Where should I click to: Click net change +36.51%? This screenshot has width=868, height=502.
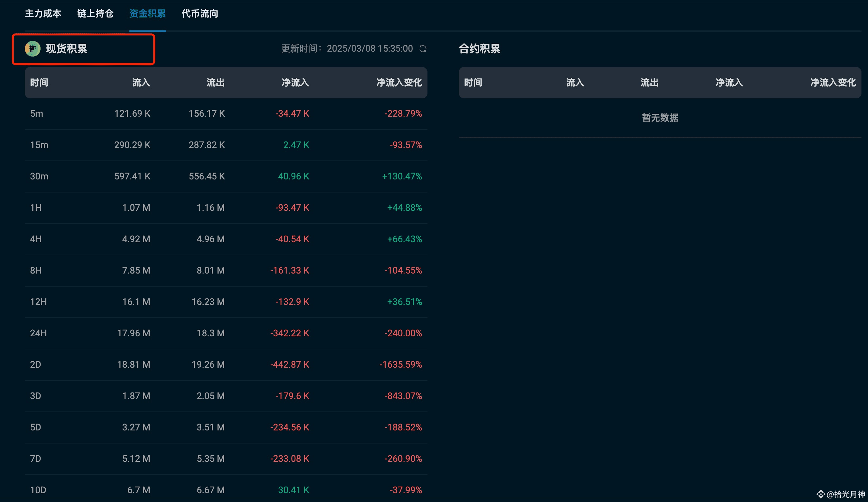(404, 301)
